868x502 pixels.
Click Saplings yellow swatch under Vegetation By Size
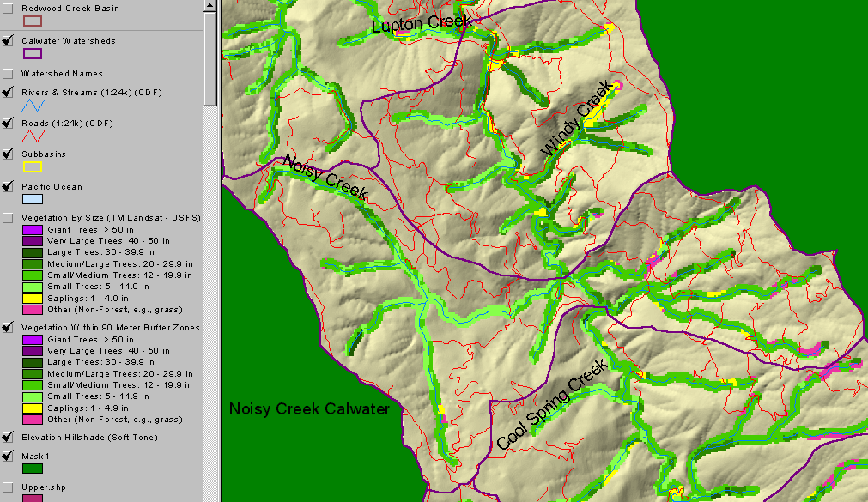tap(33, 299)
